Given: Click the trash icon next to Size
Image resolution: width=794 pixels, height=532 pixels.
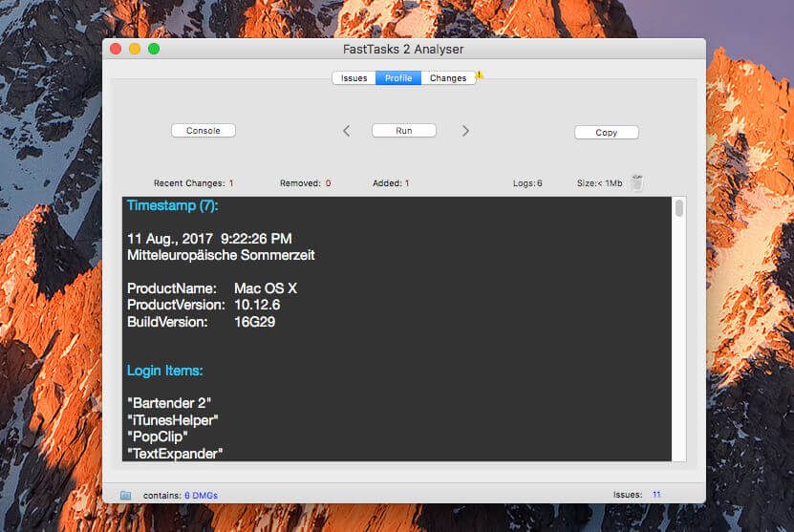Looking at the screenshot, I should click(x=637, y=182).
